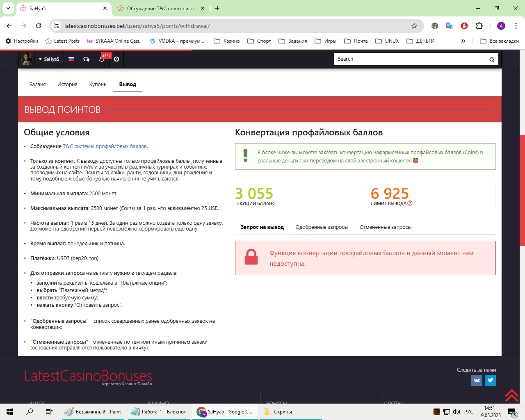Click the Russian flag language icon
The width and height of the screenshot is (525, 420).
pyautogui.click(x=71, y=59)
